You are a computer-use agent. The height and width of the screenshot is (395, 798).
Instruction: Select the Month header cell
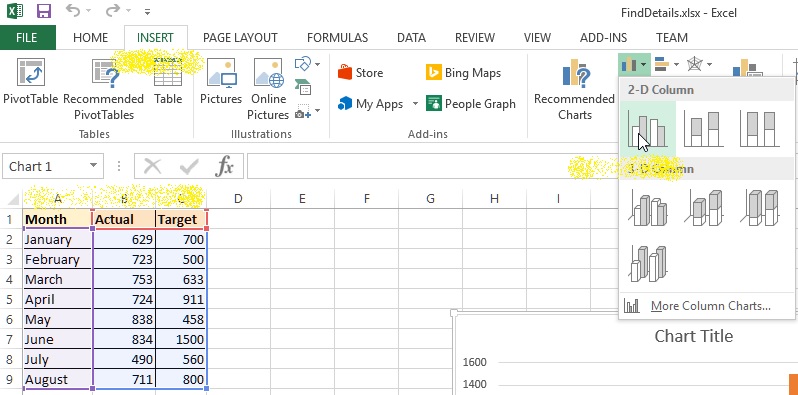click(58, 219)
